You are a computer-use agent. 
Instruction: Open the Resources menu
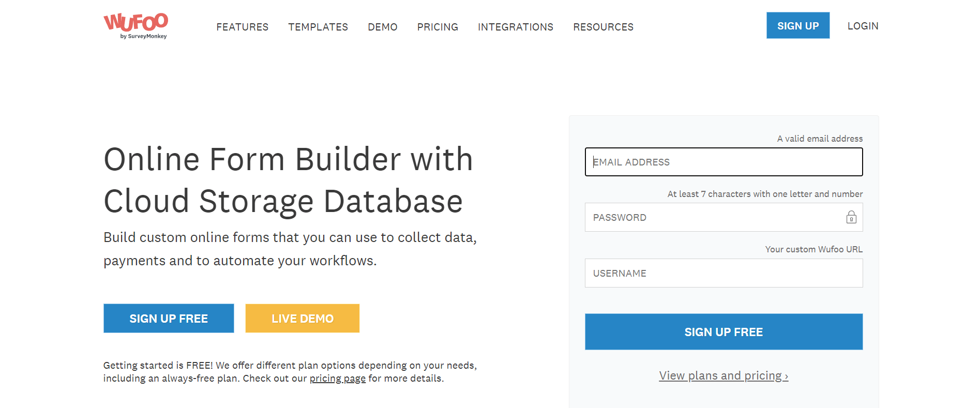coord(603,27)
